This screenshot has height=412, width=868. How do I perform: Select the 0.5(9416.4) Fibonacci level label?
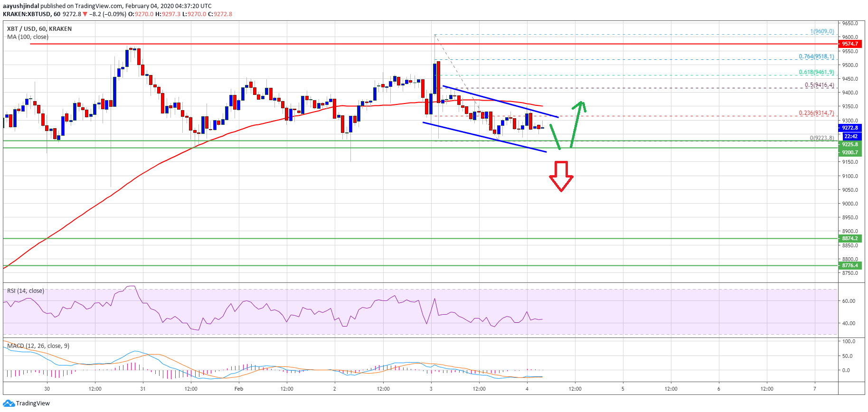tap(819, 85)
